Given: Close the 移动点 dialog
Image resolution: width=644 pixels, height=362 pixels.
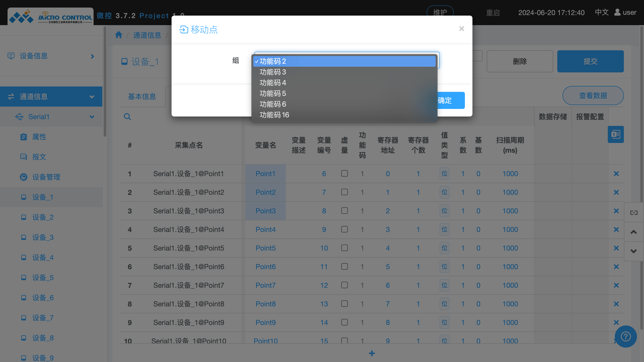Looking at the screenshot, I should click(462, 29).
